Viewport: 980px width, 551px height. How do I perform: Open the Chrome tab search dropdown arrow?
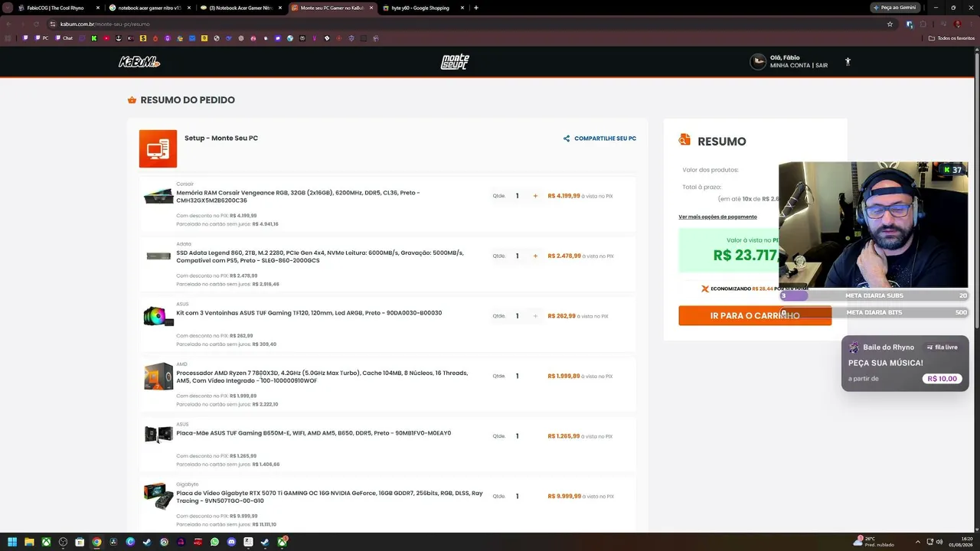(x=8, y=8)
